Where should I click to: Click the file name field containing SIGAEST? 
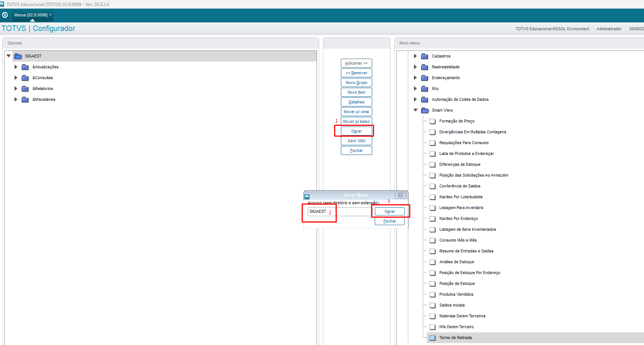coord(339,211)
